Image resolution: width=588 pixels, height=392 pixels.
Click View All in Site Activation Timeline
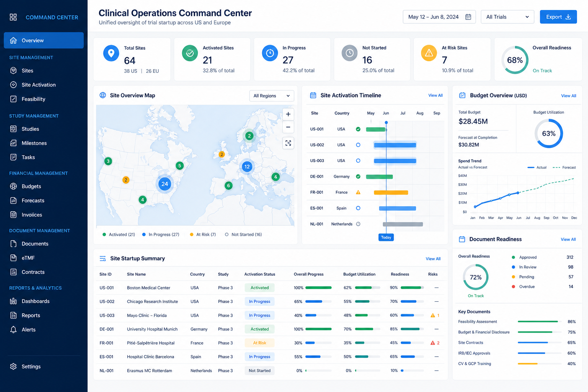pos(435,95)
